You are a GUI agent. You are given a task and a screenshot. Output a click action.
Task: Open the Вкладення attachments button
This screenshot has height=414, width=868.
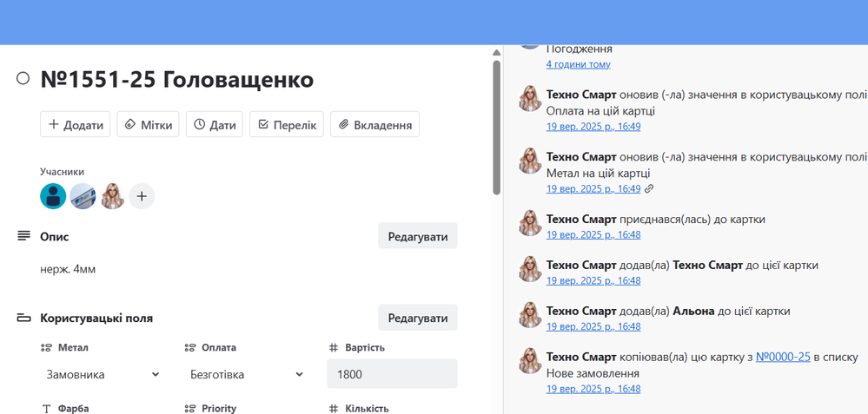coord(374,124)
